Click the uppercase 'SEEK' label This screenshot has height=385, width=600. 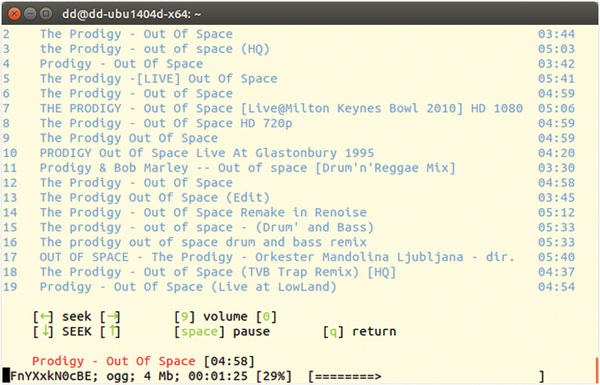77,331
